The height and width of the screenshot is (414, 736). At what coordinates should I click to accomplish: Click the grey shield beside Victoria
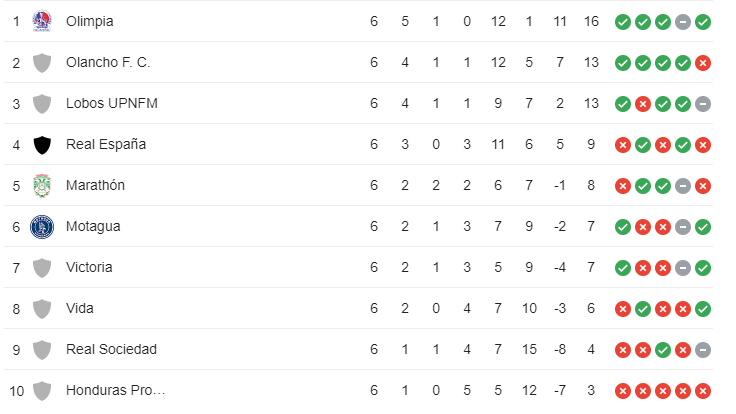coord(42,268)
